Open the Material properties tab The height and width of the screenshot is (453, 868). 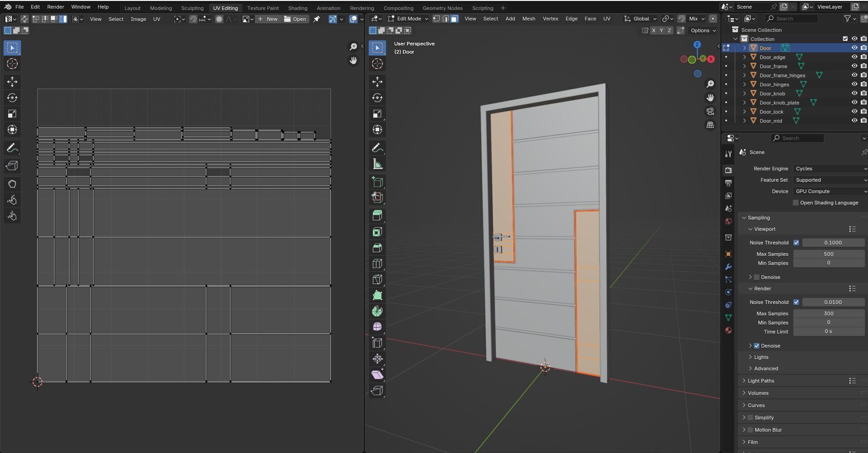[728, 330]
